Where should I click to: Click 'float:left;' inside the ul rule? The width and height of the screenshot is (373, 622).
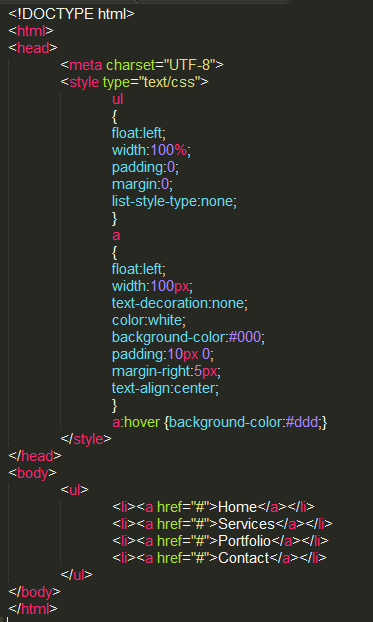(x=139, y=133)
